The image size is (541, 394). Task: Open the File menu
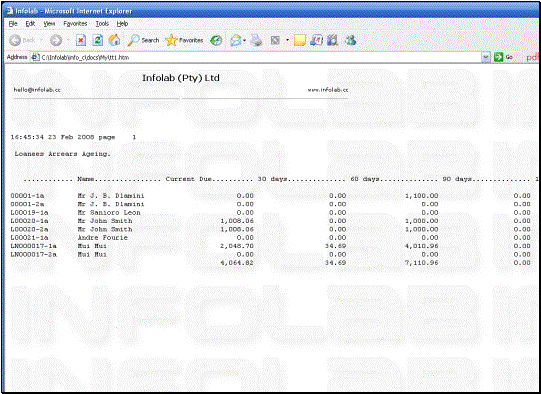tap(13, 24)
